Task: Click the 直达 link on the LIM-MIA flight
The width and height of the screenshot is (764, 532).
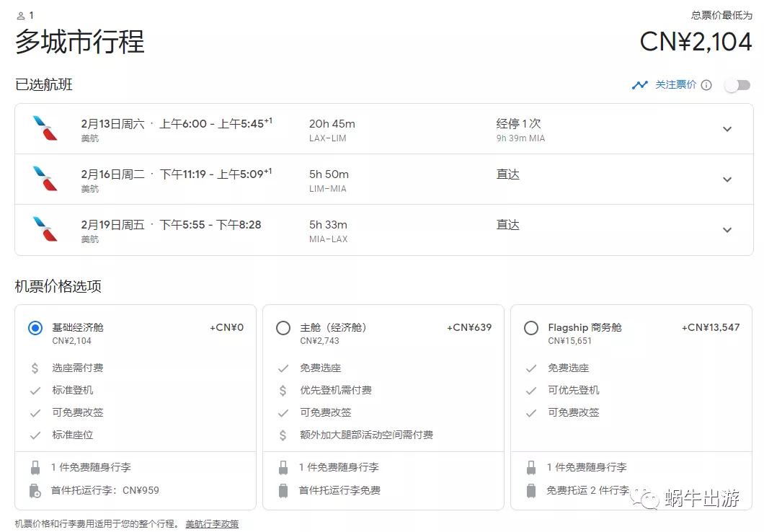Action: point(507,174)
